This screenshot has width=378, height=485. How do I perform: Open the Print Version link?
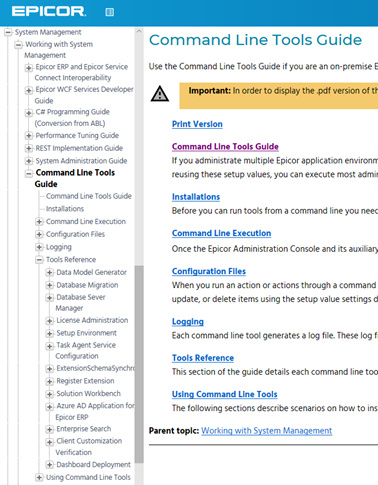pyautogui.click(x=197, y=124)
